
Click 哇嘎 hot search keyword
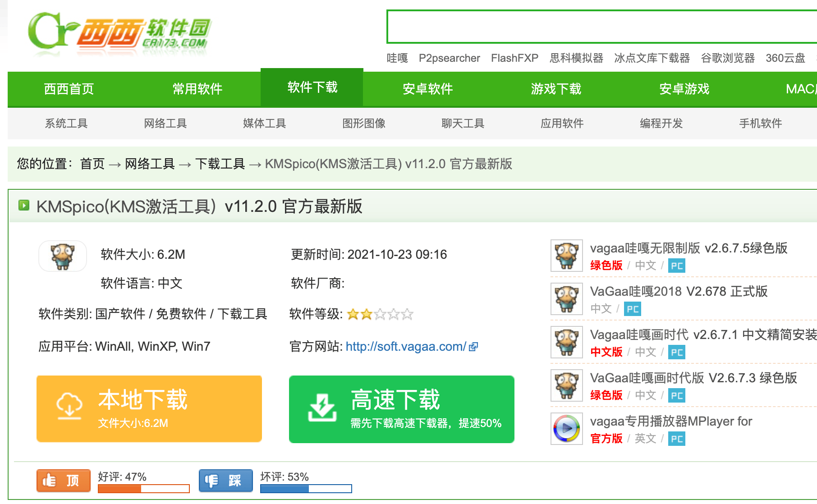(x=397, y=58)
